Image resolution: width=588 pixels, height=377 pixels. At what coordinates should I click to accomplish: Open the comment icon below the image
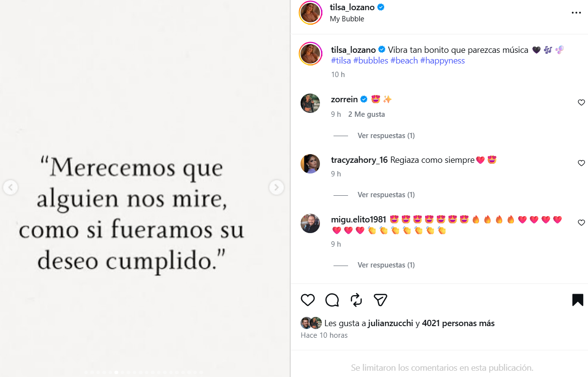332,300
